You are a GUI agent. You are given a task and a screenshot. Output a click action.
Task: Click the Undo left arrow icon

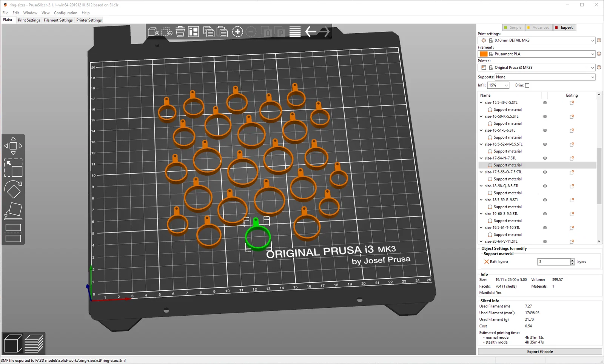(310, 32)
